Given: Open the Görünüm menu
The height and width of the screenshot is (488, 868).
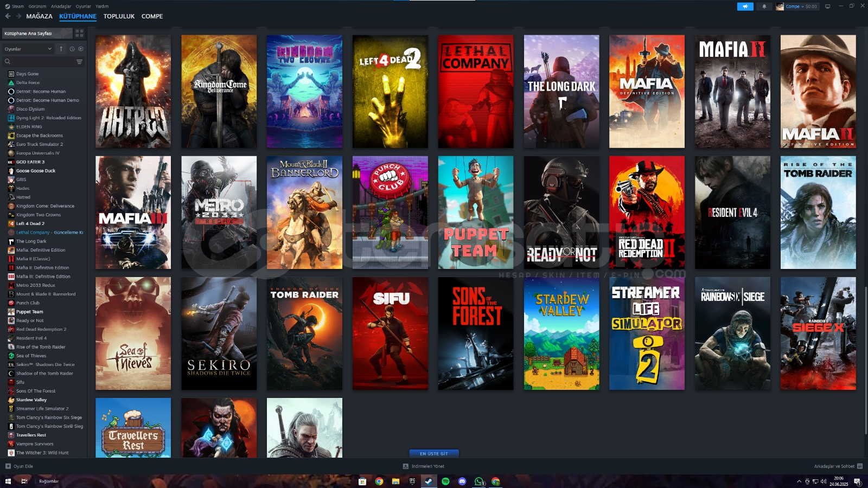Looking at the screenshot, I should 37,7.
